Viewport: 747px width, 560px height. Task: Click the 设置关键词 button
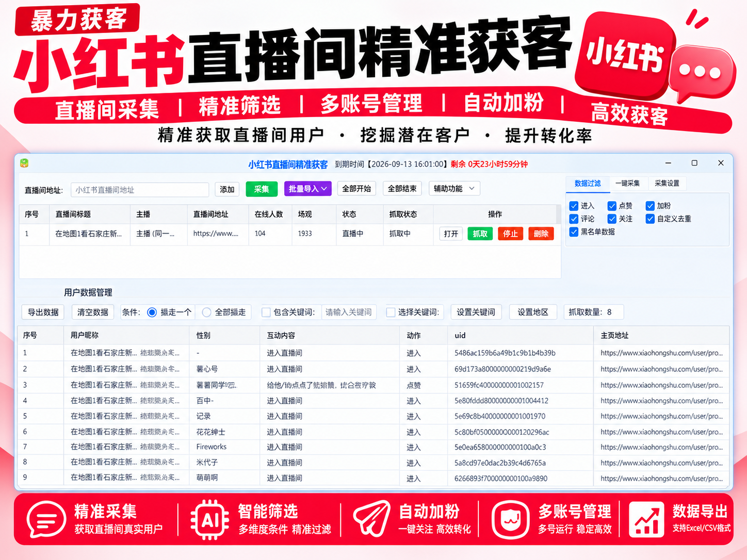click(476, 312)
